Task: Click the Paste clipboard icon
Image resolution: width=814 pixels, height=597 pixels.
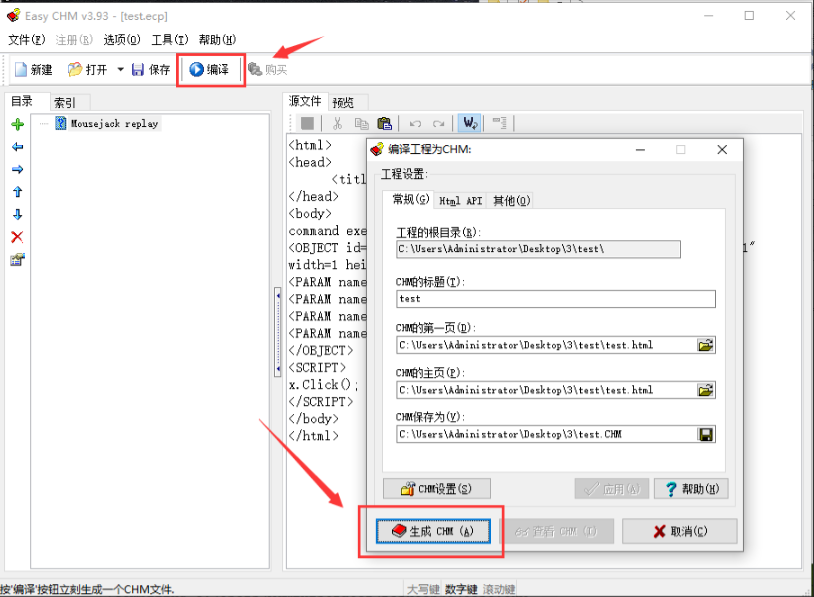Action: click(385, 123)
